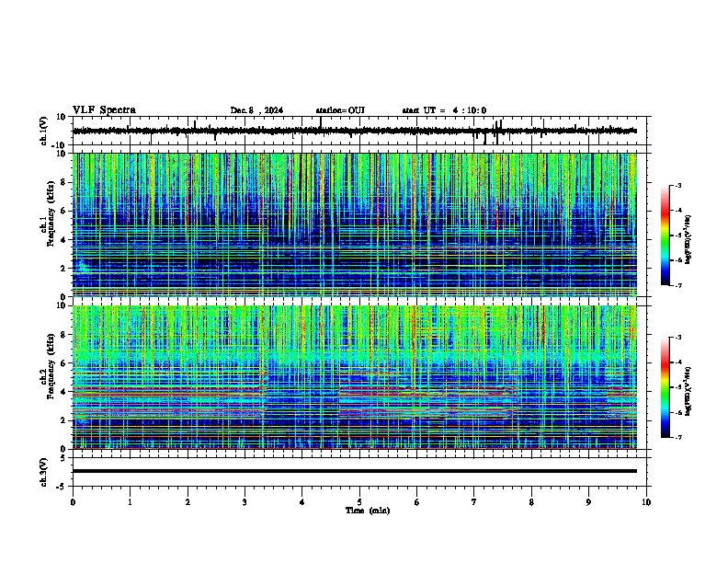Select the "Dec. 8, 2024" date label
This screenshot has height=563, width=728.
256,110
